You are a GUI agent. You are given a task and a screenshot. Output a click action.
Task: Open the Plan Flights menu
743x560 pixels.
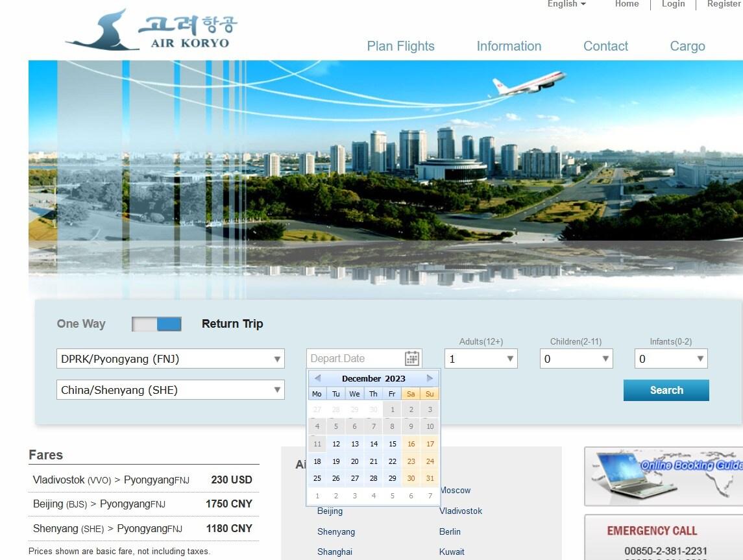click(x=400, y=46)
